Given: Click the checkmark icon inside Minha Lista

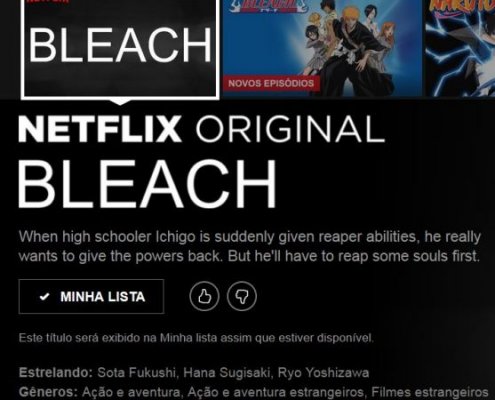Looking at the screenshot, I should [x=44, y=296].
